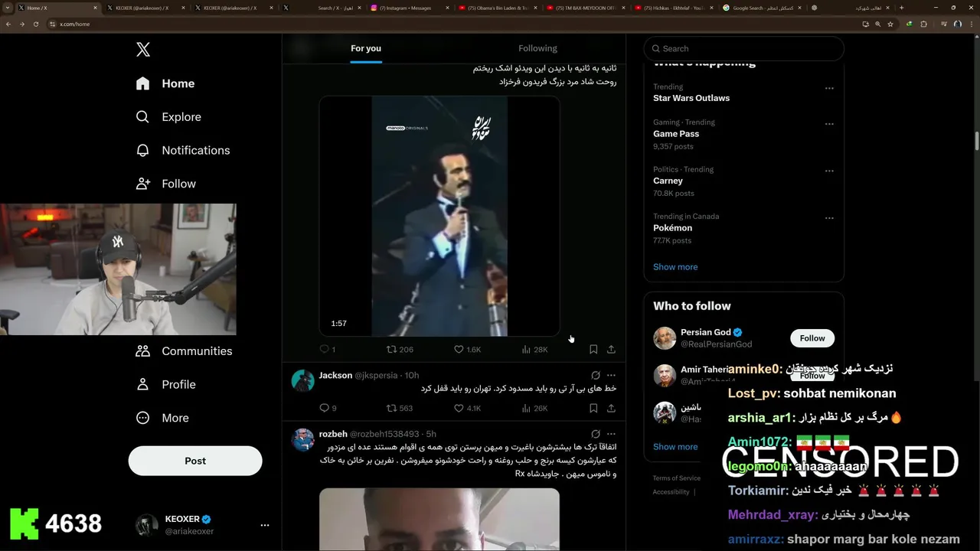Bookmark Jackson's post
The height and width of the screenshot is (551, 980).
[593, 408]
